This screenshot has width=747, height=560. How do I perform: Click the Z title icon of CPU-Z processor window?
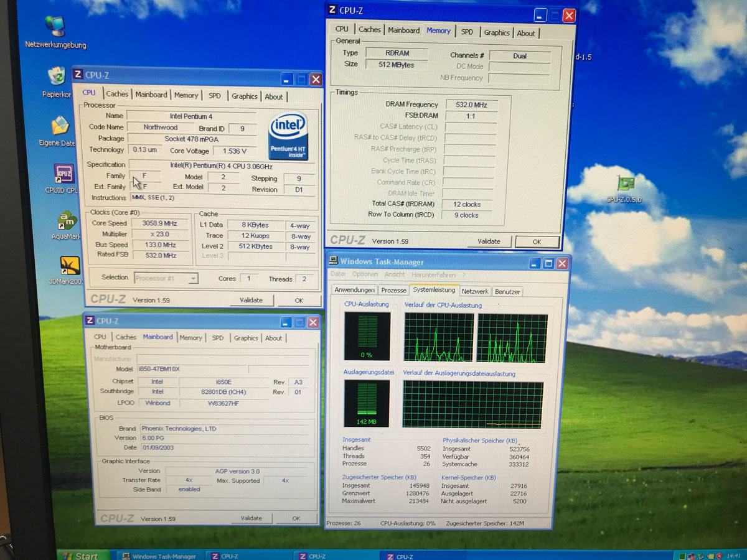[78, 75]
